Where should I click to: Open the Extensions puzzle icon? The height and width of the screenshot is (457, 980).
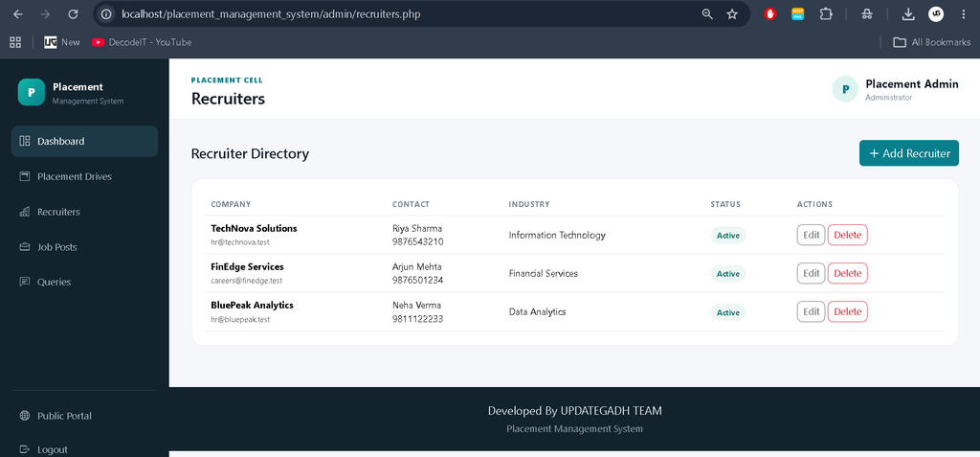click(x=826, y=13)
